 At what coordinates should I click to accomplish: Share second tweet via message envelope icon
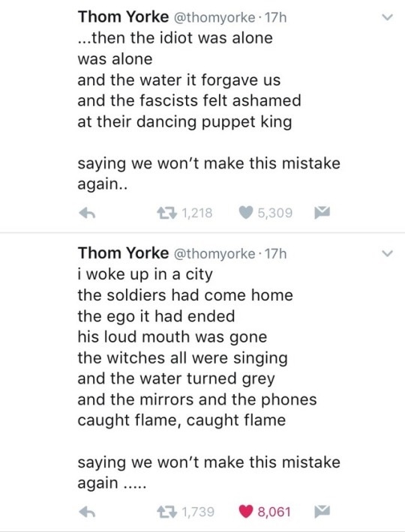322,511
